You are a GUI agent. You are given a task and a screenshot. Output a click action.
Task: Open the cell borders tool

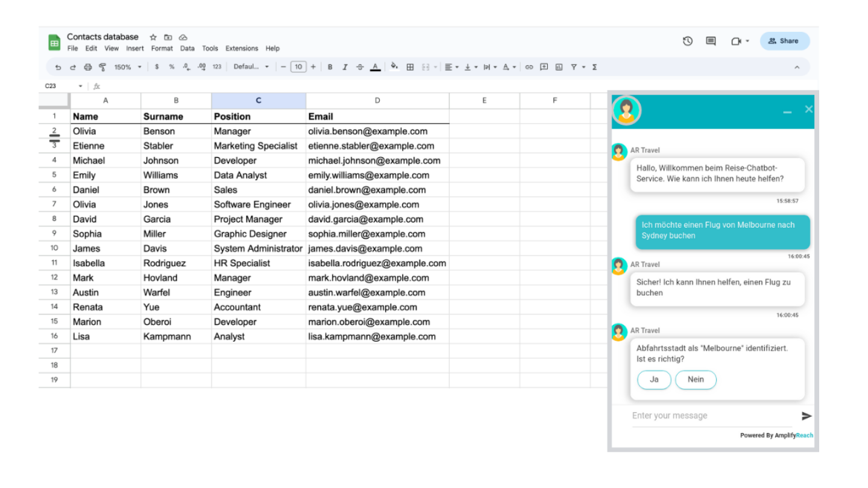410,67
